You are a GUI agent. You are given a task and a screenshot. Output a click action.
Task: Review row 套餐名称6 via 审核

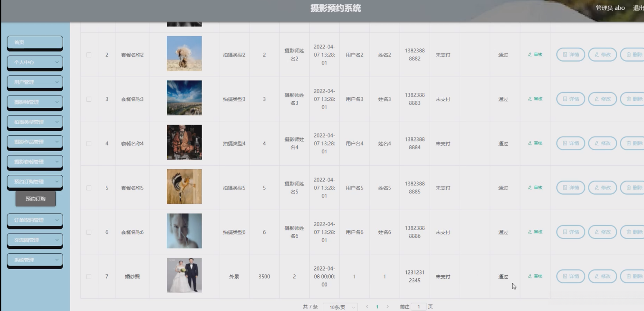coord(535,232)
